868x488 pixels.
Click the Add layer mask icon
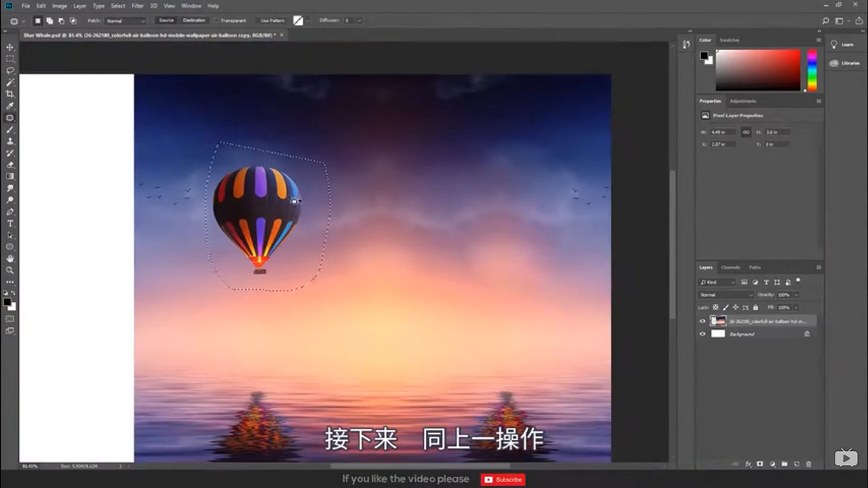[x=759, y=464]
